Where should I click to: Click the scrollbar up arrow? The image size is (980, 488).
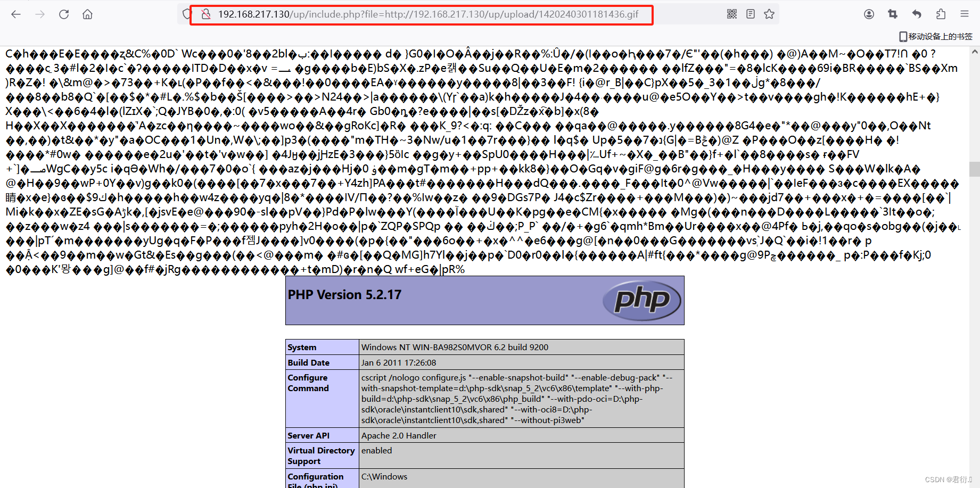tap(975, 52)
